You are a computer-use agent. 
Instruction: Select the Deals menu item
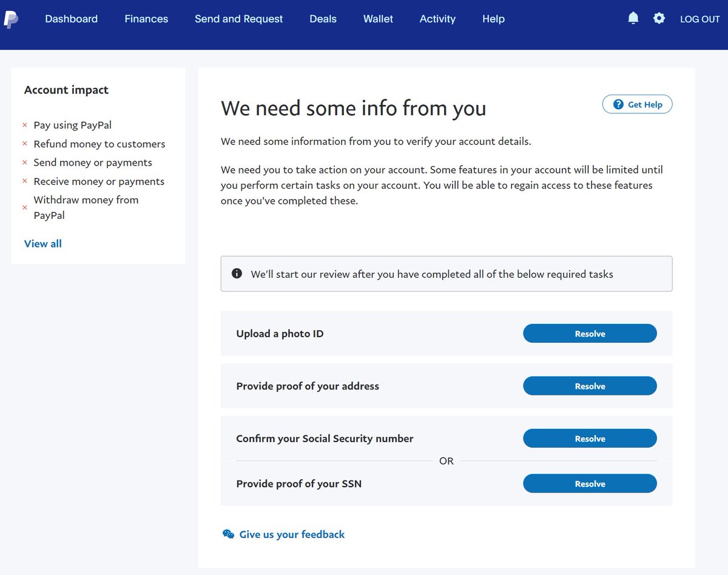(x=323, y=19)
